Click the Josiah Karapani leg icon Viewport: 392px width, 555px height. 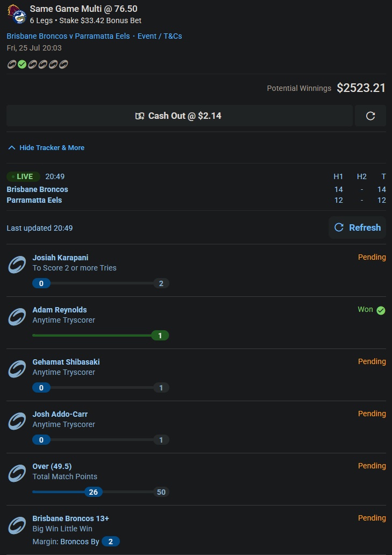pos(17,265)
